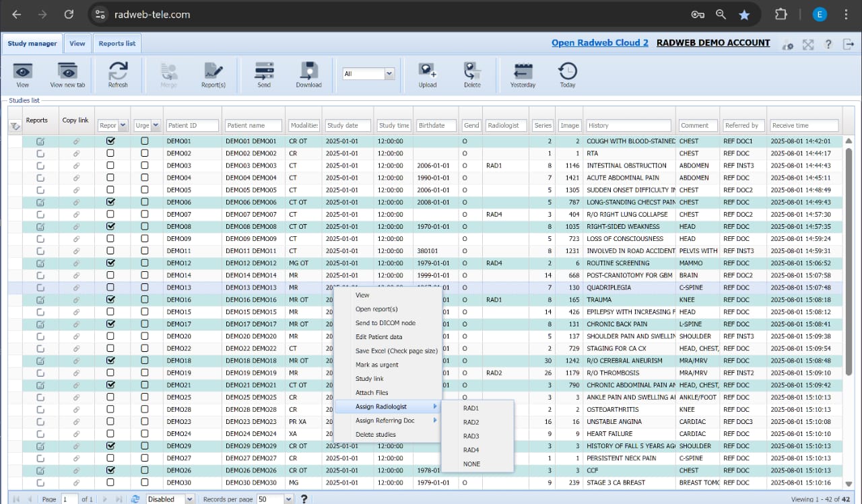Switch to the Study manager tab
The height and width of the screenshot is (504, 862).
(x=32, y=44)
